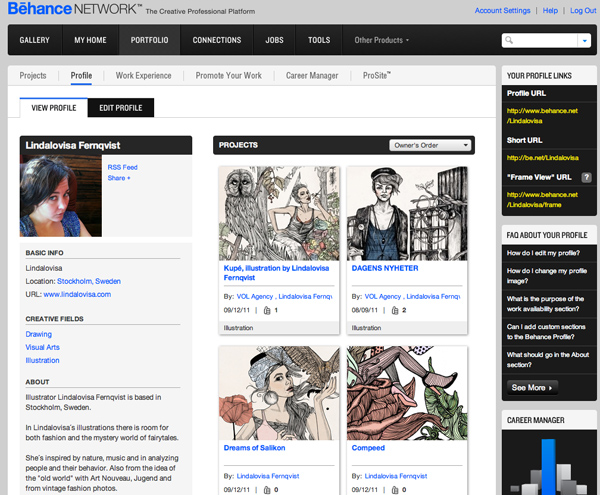Image resolution: width=600 pixels, height=495 pixels.
Task: Click appreciation icon on Kupé project
Action: [x=267, y=310]
